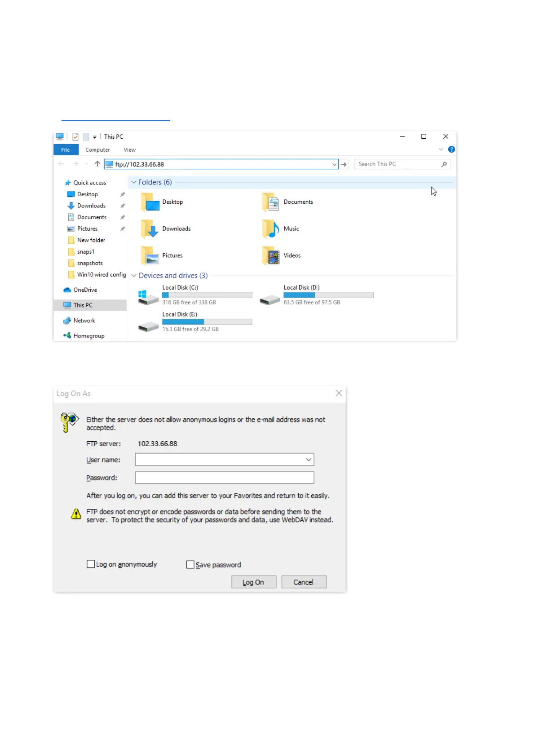Open the File tab
This screenshot has height=756, width=535.
tap(66, 150)
